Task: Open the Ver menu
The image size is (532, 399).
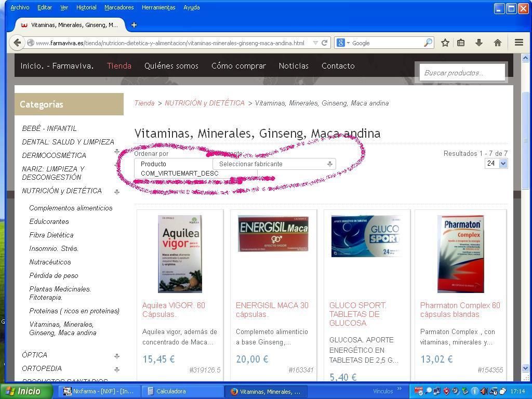Action: (x=64, y=7)
